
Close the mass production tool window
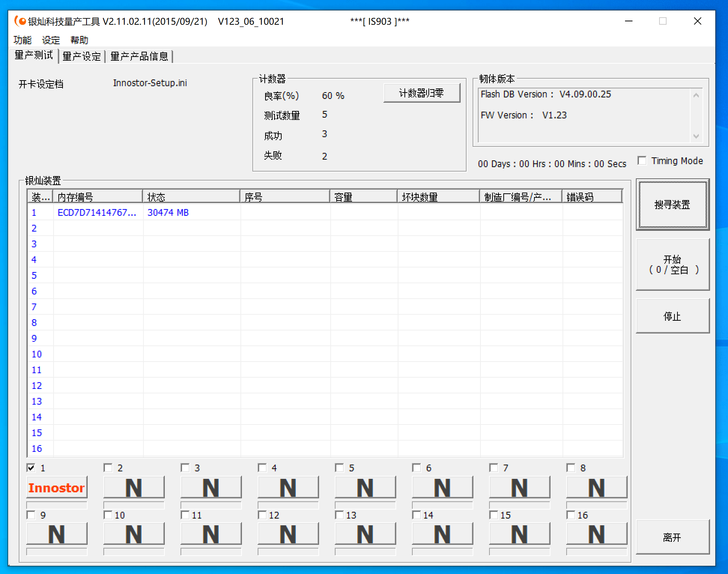pyautogui.click(x=697, y=21)
